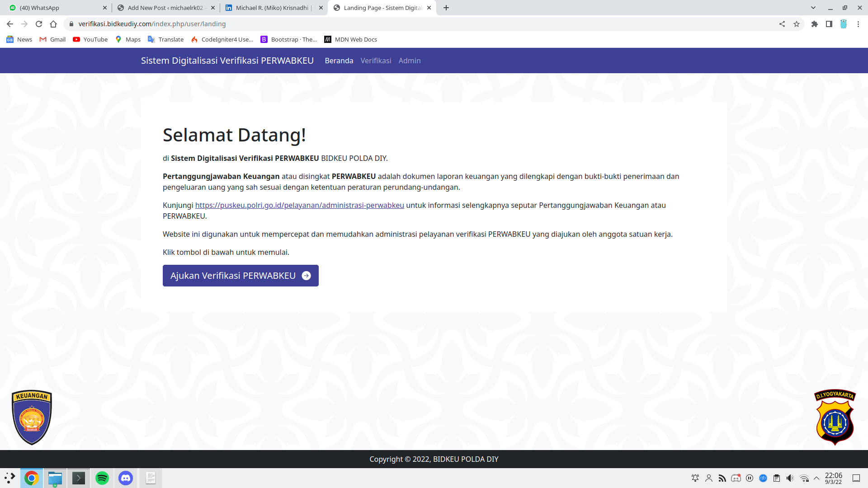The height and width of the screenshot is (488, 868).
Task: Open the MDN Web Docs bookmark
Action: (x=351, y=39)
